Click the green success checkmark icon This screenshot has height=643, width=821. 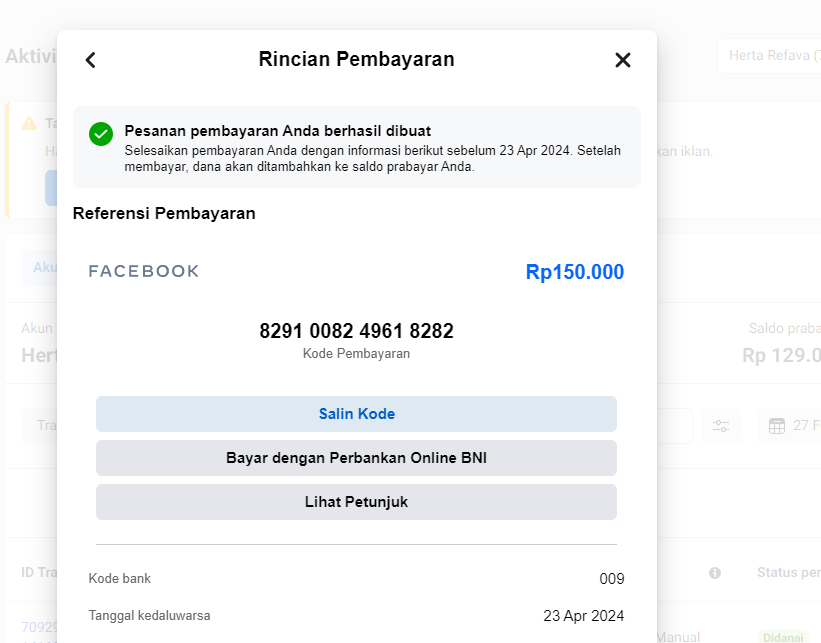[101, 134]
